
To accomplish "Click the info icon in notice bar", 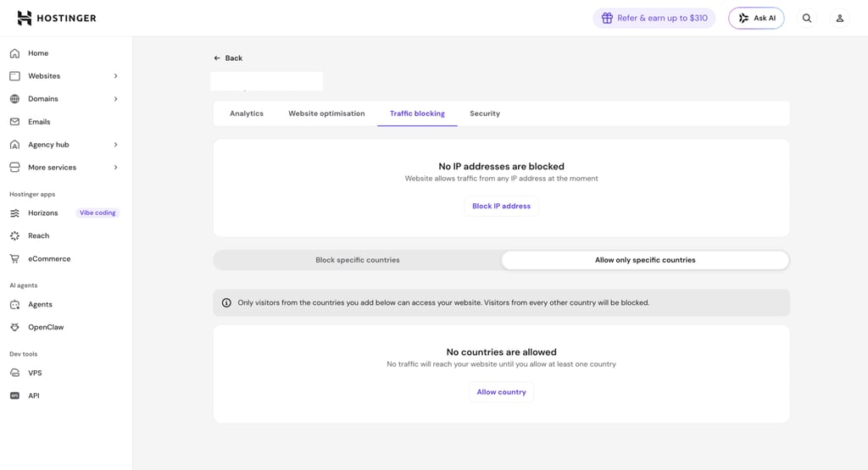I will click(x=226, y=302).
